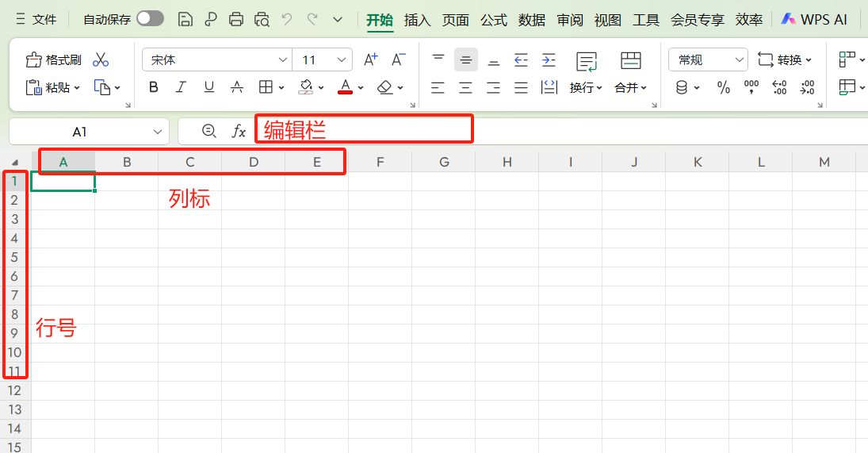This screenshot has width=868, height=453.
Task: Switch to the 公式 tab
Action: [x=494, y=21]
